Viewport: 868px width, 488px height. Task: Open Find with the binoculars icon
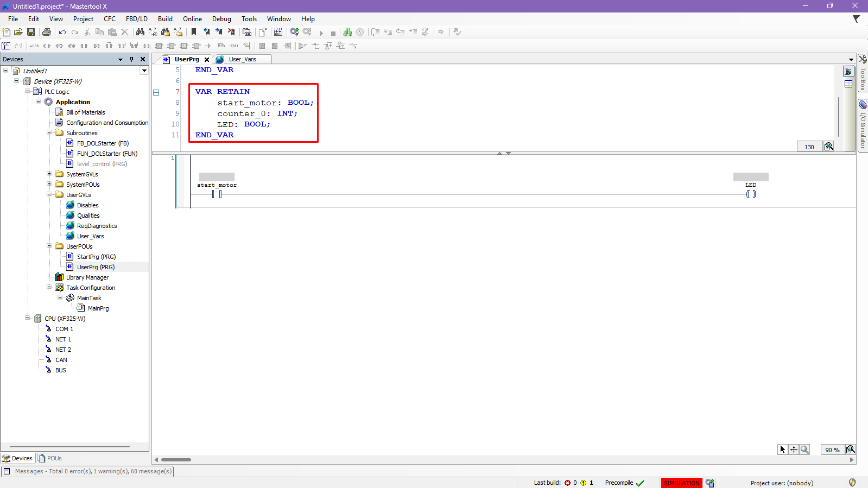(140, 32)
